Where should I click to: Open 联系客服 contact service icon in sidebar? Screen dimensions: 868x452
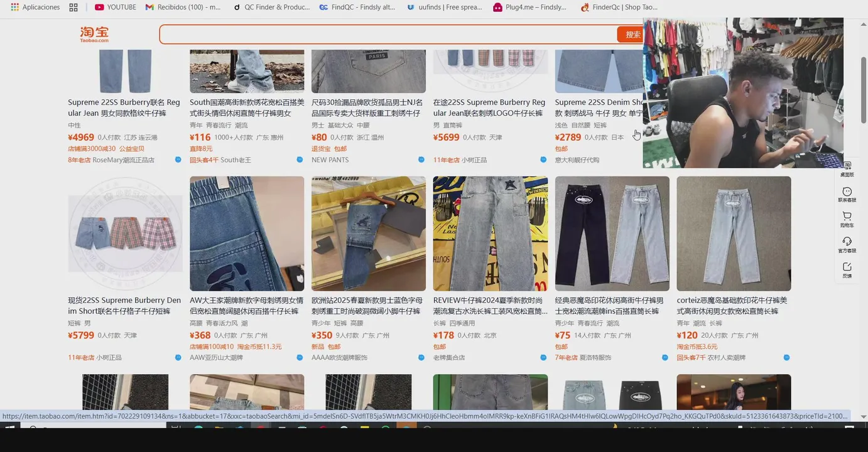click(x=847, y=195)
